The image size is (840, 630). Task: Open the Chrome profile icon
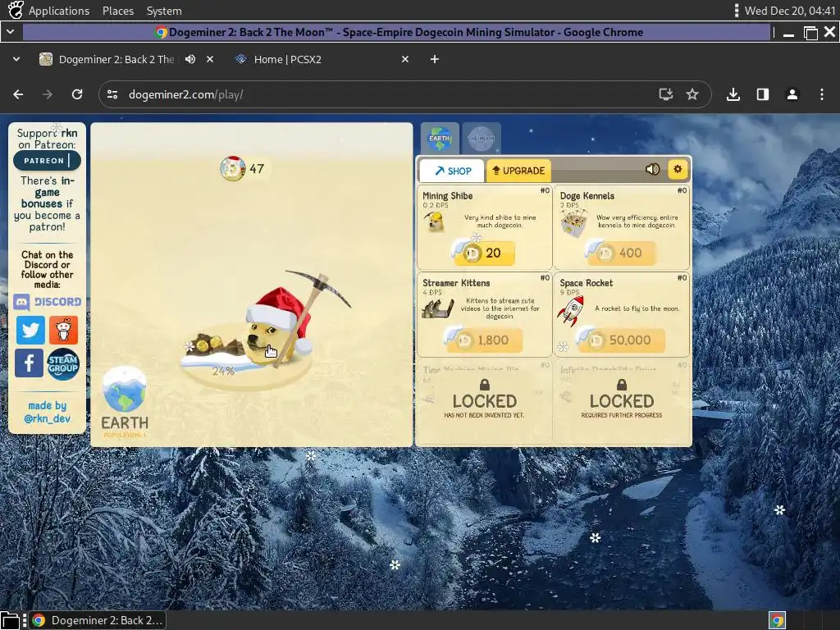click(x=792, y=94)
